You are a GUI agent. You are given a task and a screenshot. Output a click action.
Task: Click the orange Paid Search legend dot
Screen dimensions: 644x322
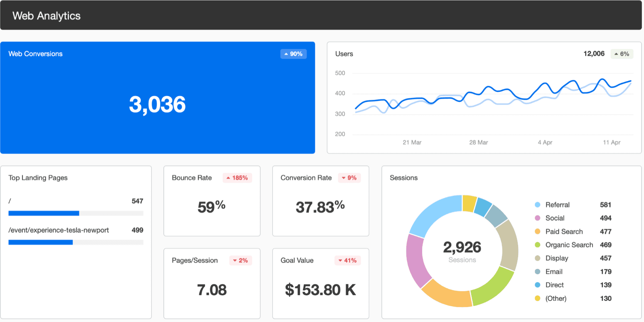coord(537,231)
